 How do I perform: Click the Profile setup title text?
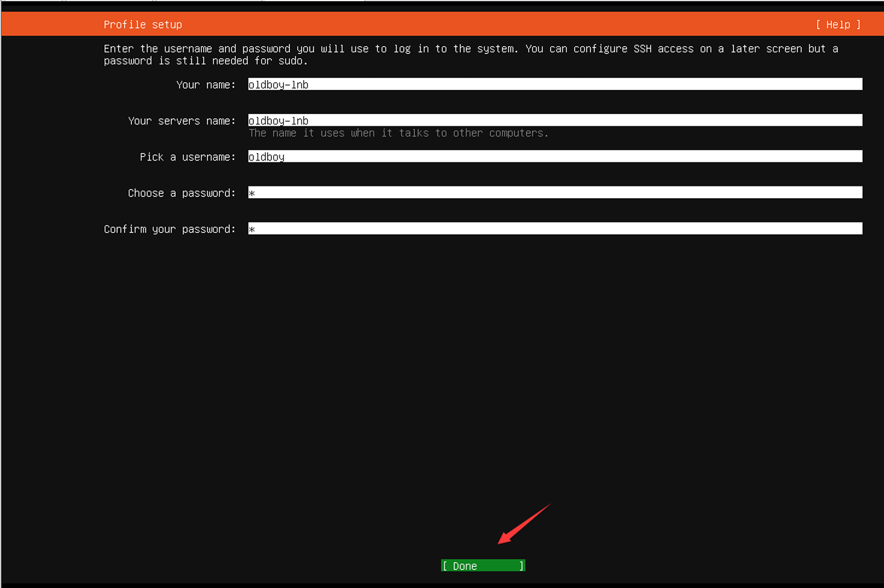click(143, 25)
